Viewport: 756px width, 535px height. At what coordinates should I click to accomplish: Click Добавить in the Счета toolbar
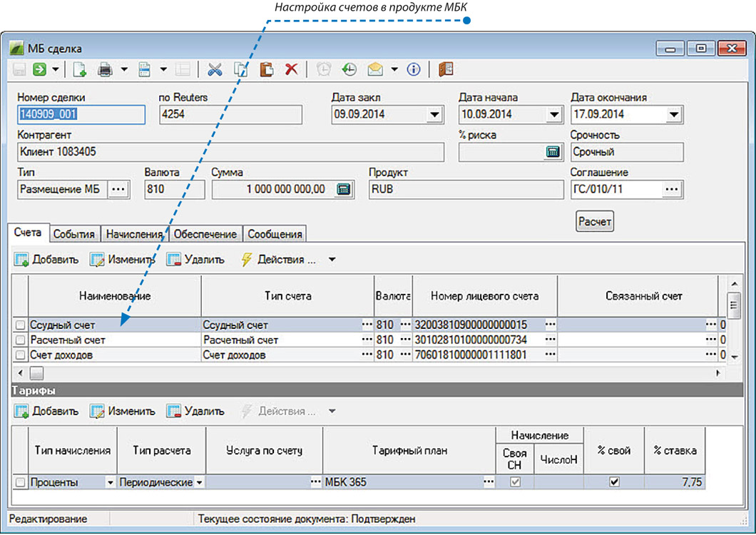pyautogui.click(x=47, y=260)
